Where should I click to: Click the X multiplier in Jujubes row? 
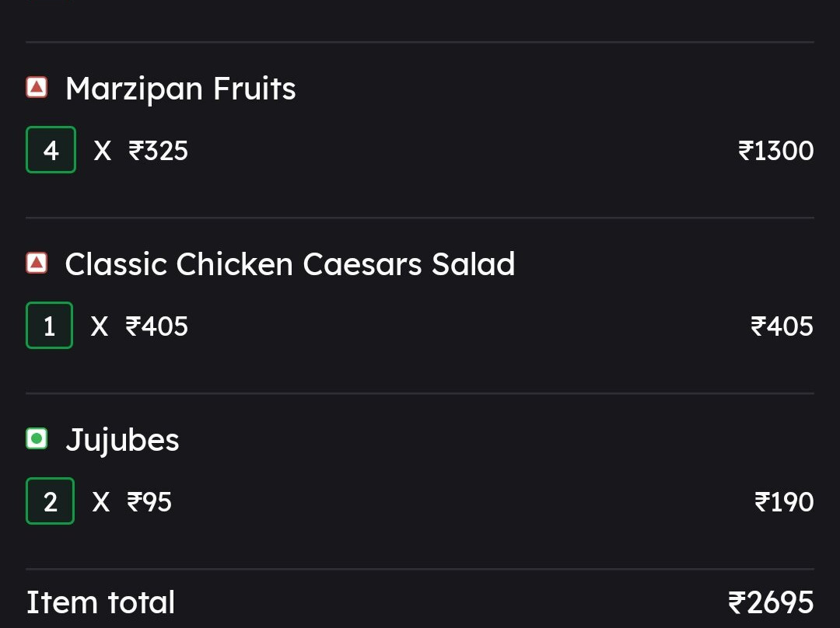point(100,501)
